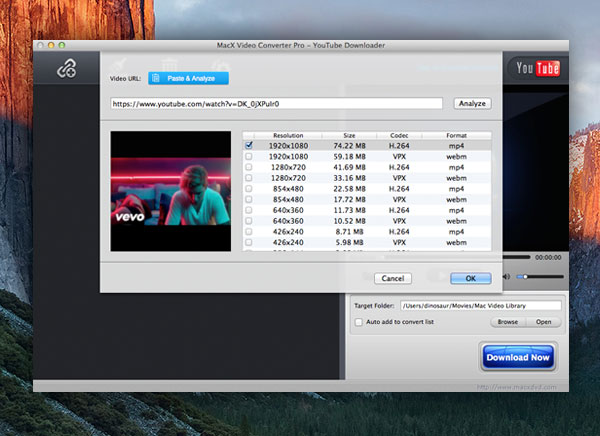Click Cancel in the dialog
The height and width of the screenshot is (436, 600).
[x=393, y=278]
